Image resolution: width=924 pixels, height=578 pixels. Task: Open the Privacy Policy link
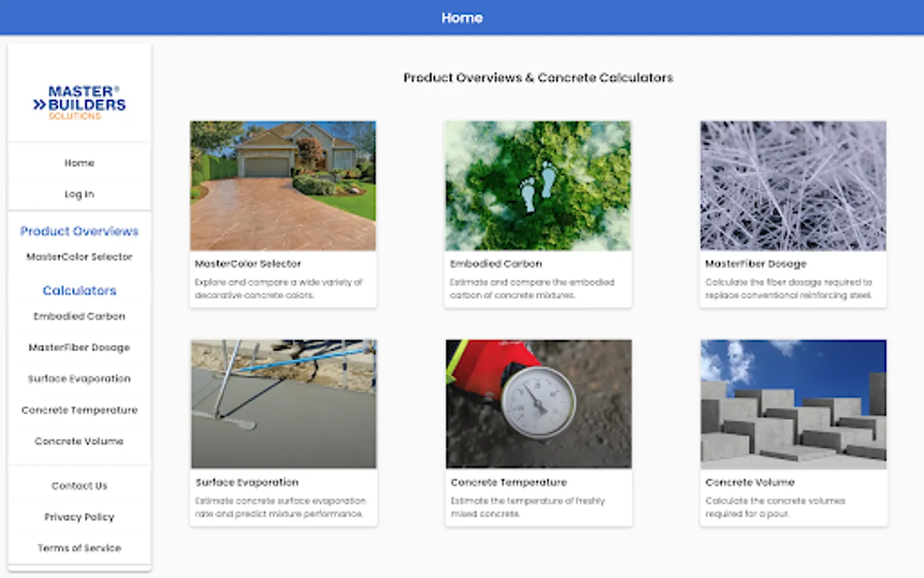click(x=80, y=517)
